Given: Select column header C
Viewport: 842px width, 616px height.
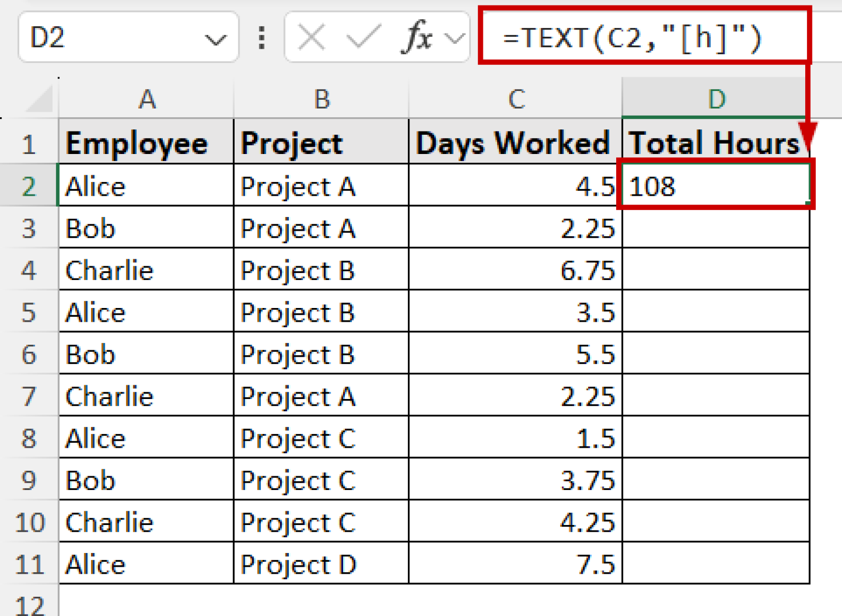Looking at the screenshot, I should [515, 99].
